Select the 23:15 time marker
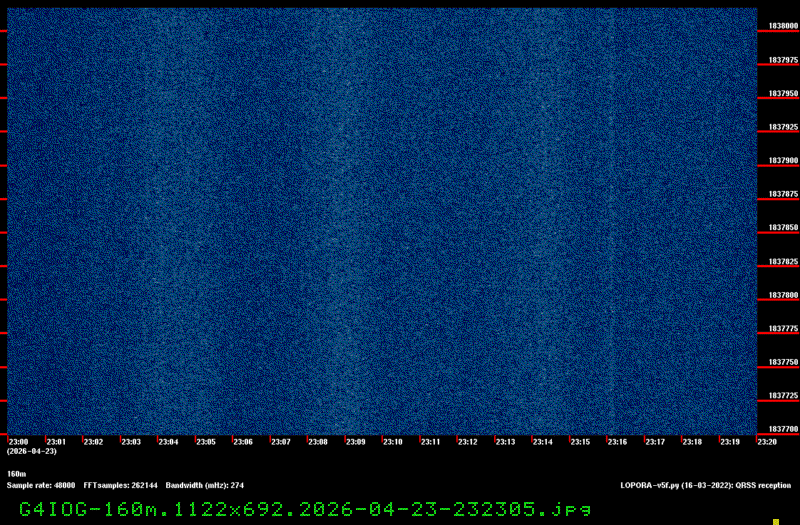The height and width of the screenshot is (525, 800). pyautogui.click(x=580, y=442)
